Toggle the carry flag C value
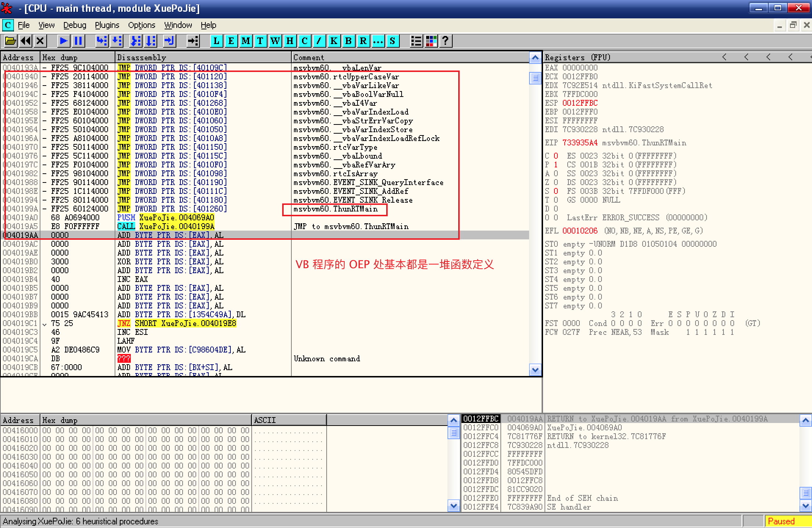812x528 pixels. [x=556, y=156]
